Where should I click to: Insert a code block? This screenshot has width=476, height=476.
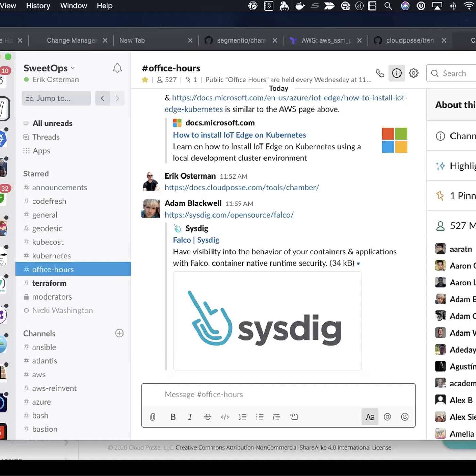coord(294,417)
